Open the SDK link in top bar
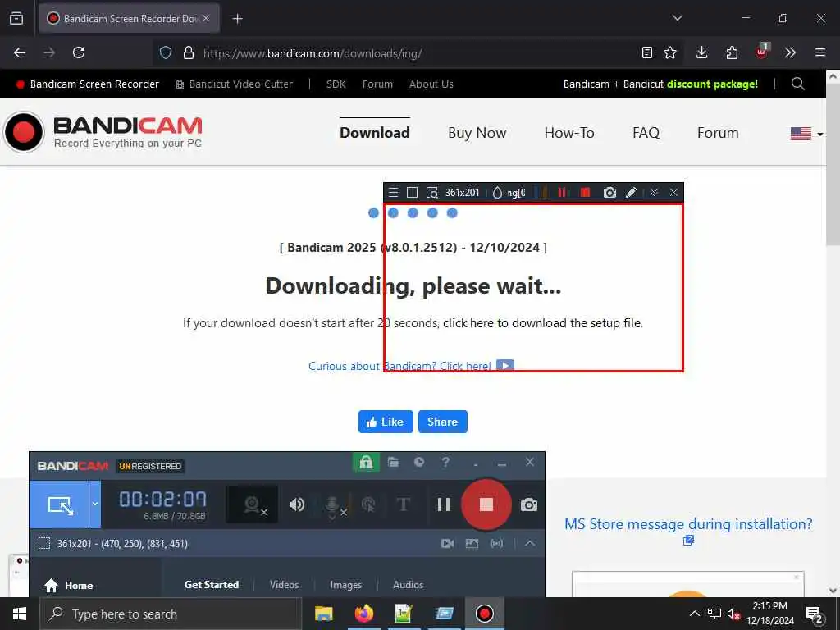Viewport: 840px width, 630px height. point(336,84)
